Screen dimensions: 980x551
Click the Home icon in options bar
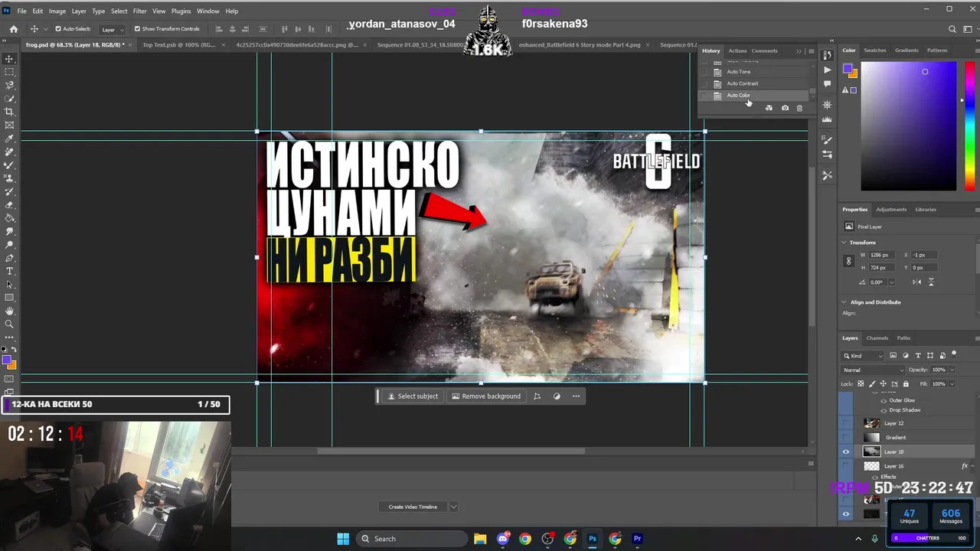coord(13,29)
